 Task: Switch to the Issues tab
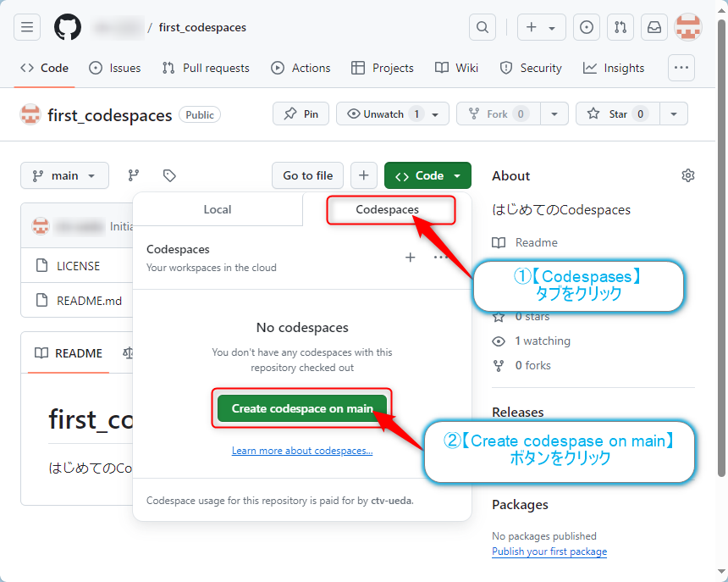[x=114, y=68]
